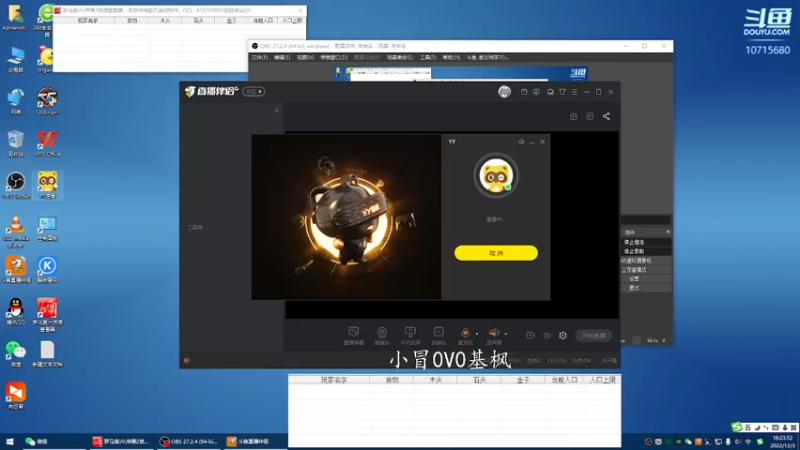The height and width of the screenshot is (450, 800).
Task: Select 石头 column header in bottom table
Action: [x=479, y=380]
